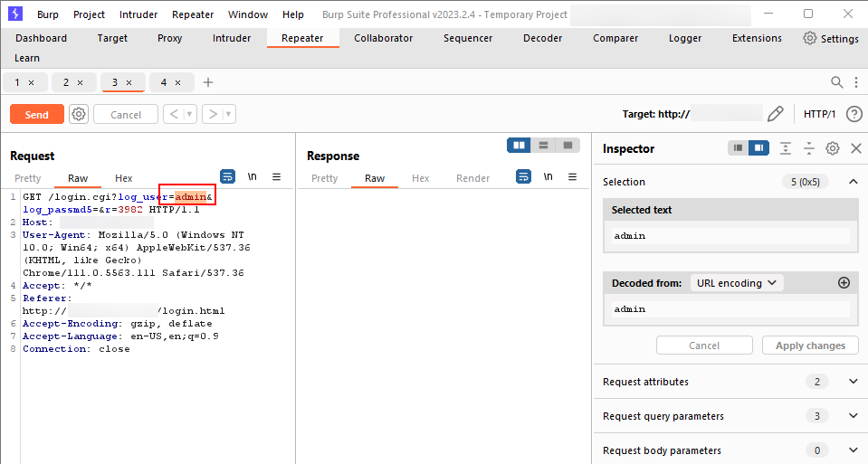Open the URL encoding dropdown
This screenshot has width=868, height=464.
coord(736,282)
